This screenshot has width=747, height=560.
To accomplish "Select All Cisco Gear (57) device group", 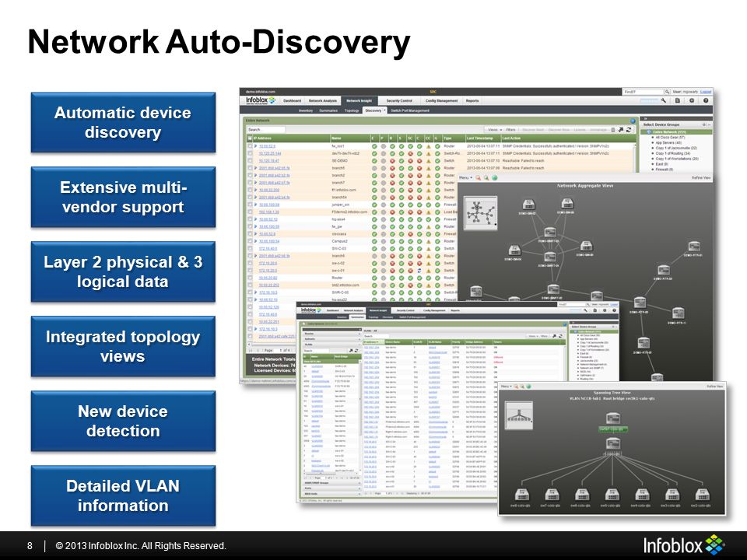I will (x=670, y=137).
